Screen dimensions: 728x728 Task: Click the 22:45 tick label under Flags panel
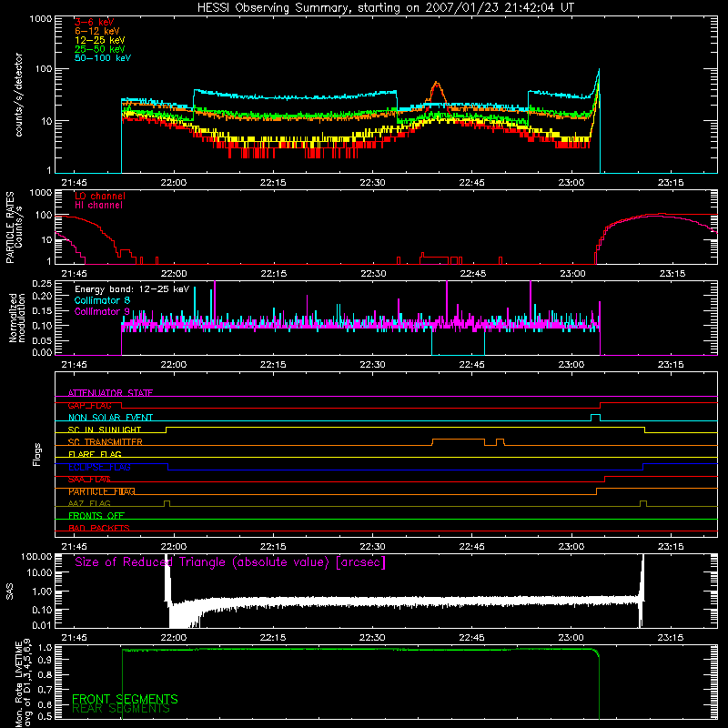471,547
